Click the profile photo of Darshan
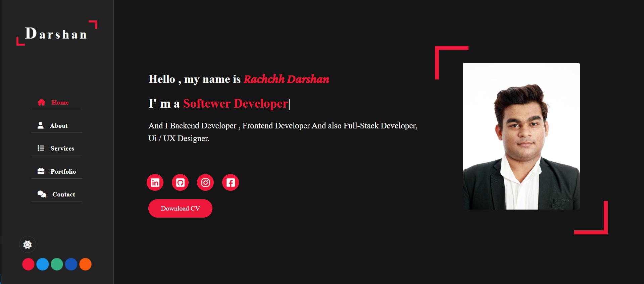This screenshot has width=644, height=284. click(521, 136)
